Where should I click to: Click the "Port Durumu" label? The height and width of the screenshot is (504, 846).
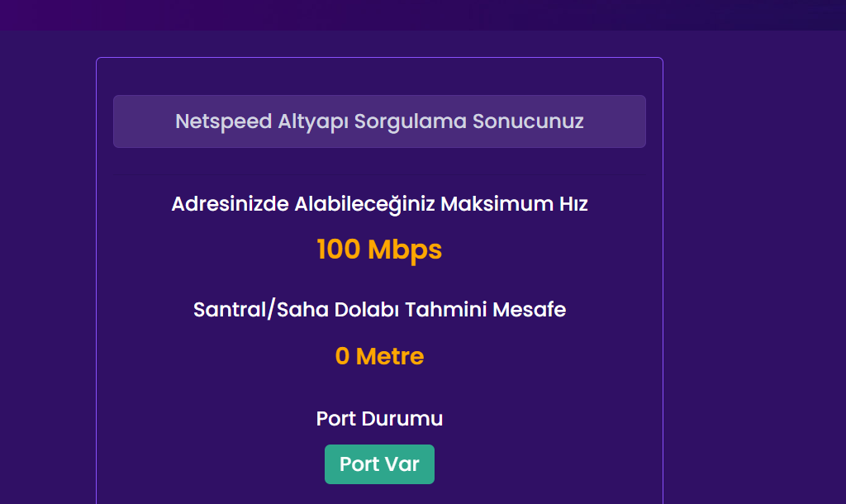[x=379, y=419]
